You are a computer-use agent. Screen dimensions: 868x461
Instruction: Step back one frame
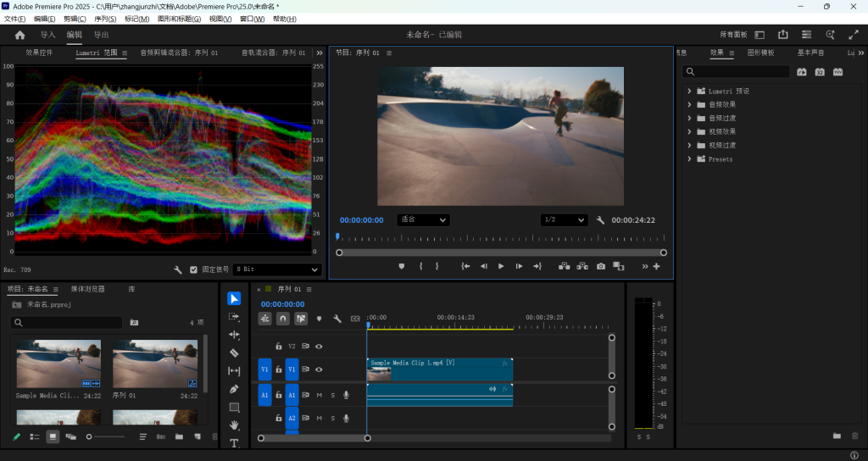pos(484,266)
